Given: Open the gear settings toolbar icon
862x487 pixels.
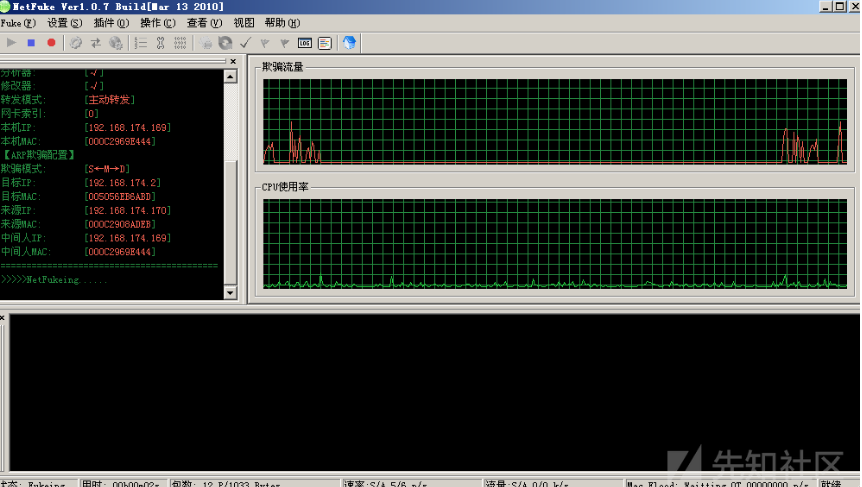Looking at the screenshot, I should [x=76, y=43].
